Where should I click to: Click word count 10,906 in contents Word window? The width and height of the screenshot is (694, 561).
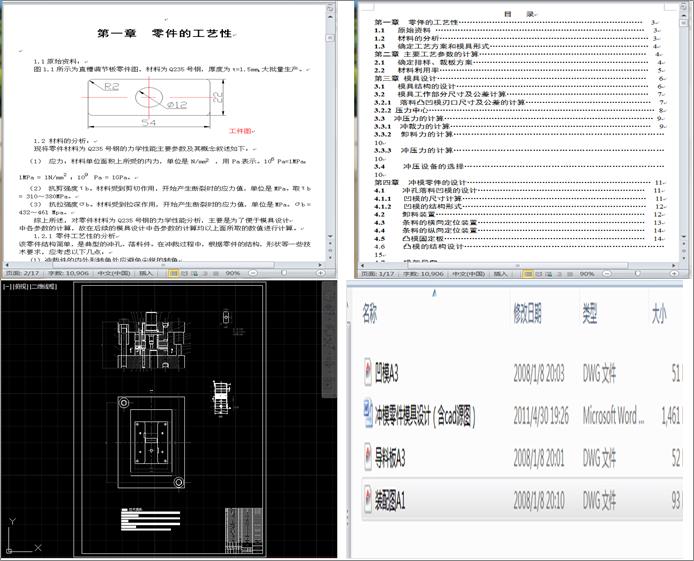[x=423, y=274]
